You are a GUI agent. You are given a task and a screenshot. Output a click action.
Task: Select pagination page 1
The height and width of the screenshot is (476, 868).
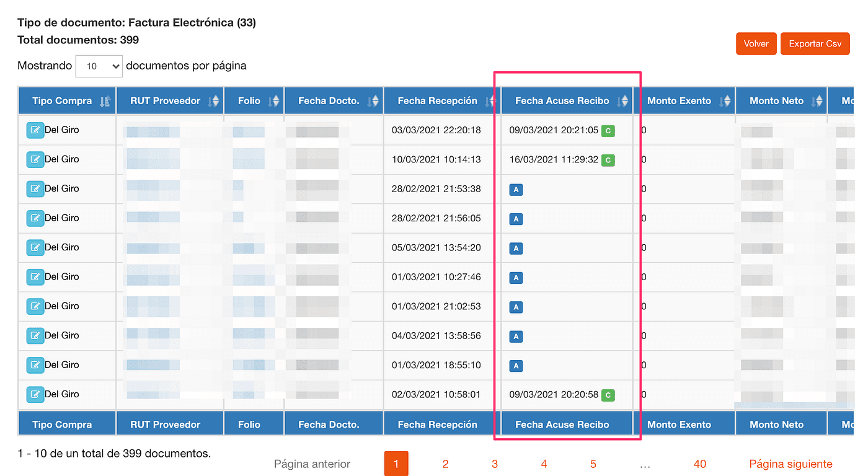(396, 464)
